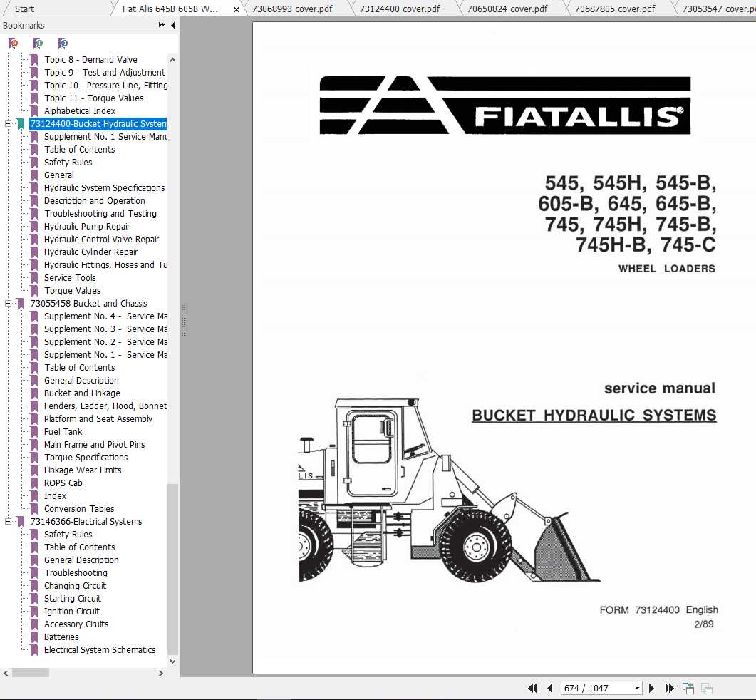Collapse the 73124400-Bucket Hydraulic System node
The width and height of the screenshot is (756, 700).
tap(9, 124)
